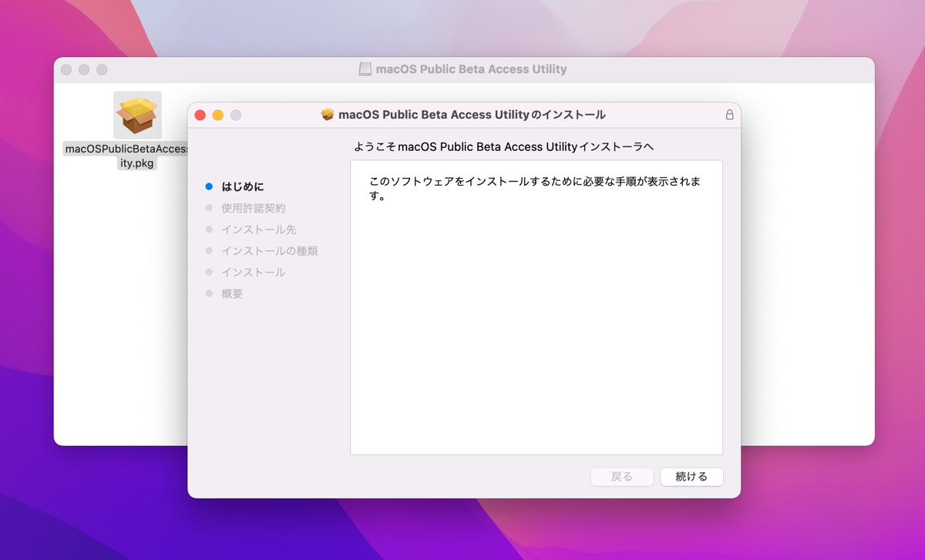The width and height of the screenshot is (925, 560).
Task: Select the インストールの種類 step in the sidebar
Action: click(270, 251)
